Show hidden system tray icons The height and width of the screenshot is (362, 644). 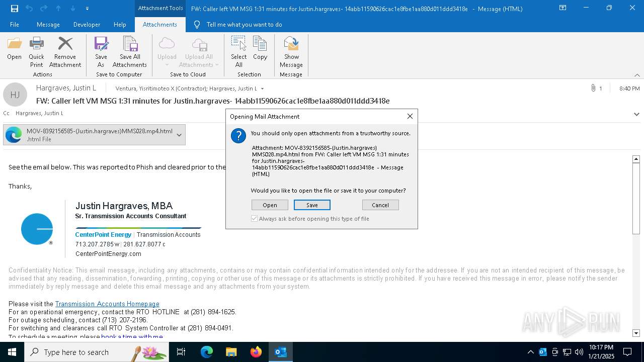(530, 352)
